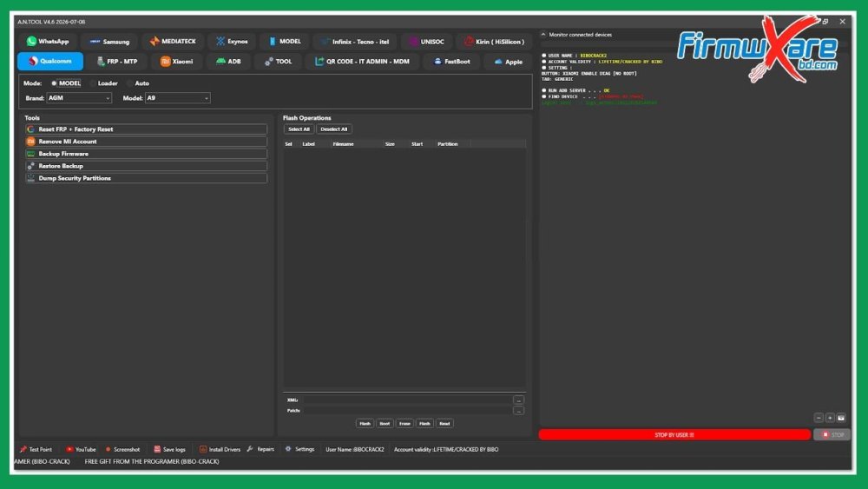Click the Boot button
868x489 pixels.
click(x=385, y=423)
